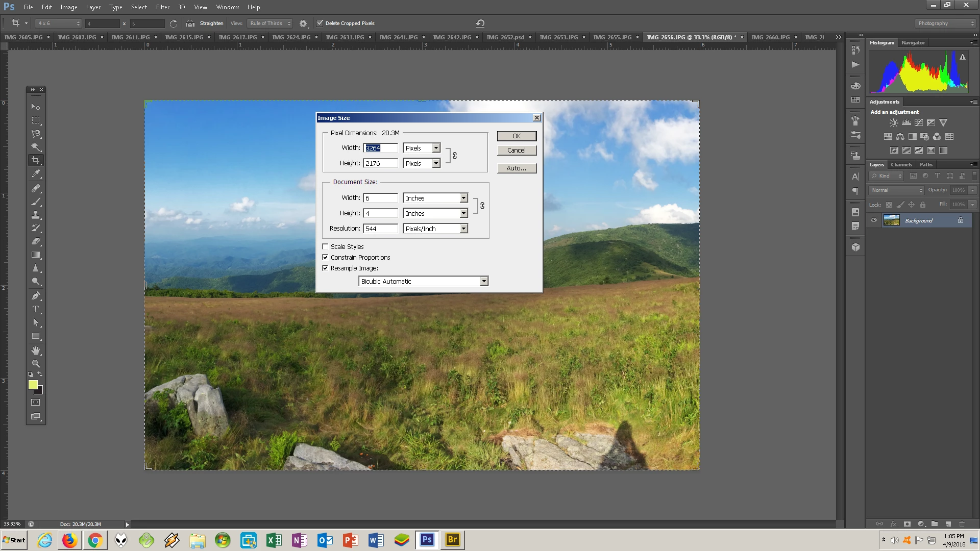Open the Pixels/Inch resolution units dropdown
The image size is (980, 551).
[463, 229]
